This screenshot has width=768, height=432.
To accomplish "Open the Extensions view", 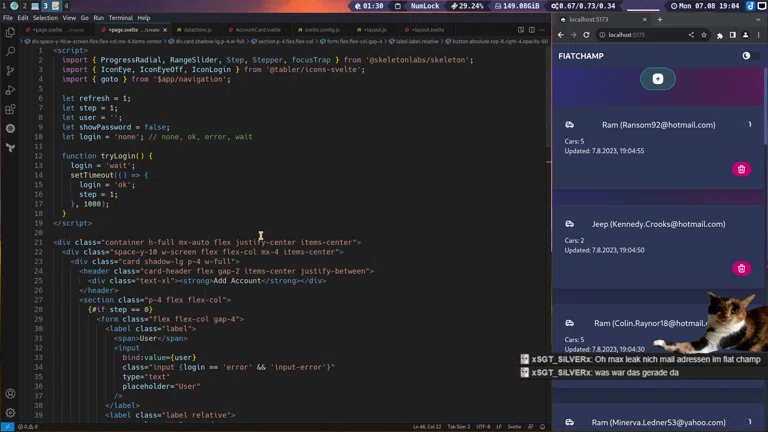I will tap(10, 109).
